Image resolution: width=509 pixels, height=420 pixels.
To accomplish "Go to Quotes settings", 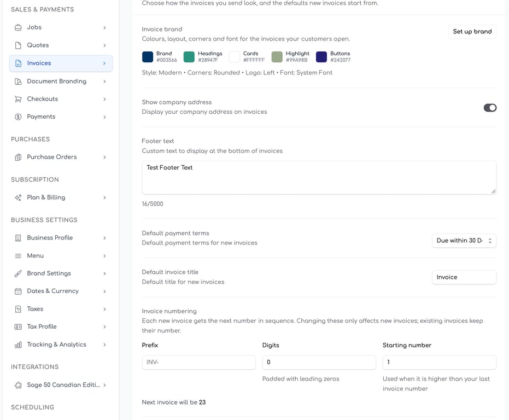I will point(61,45).
